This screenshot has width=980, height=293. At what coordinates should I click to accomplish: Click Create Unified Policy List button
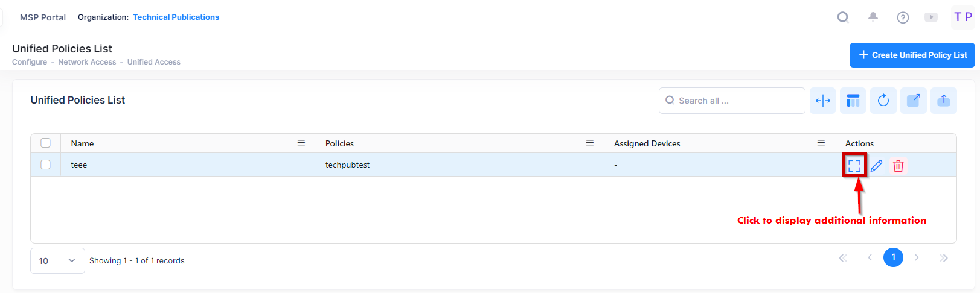[912, 55]
